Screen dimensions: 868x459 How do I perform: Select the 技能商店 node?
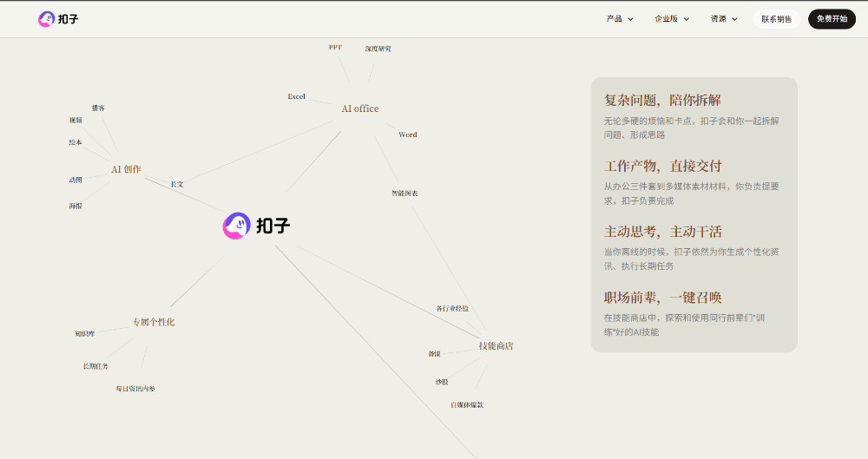click(x=496, y=345)
